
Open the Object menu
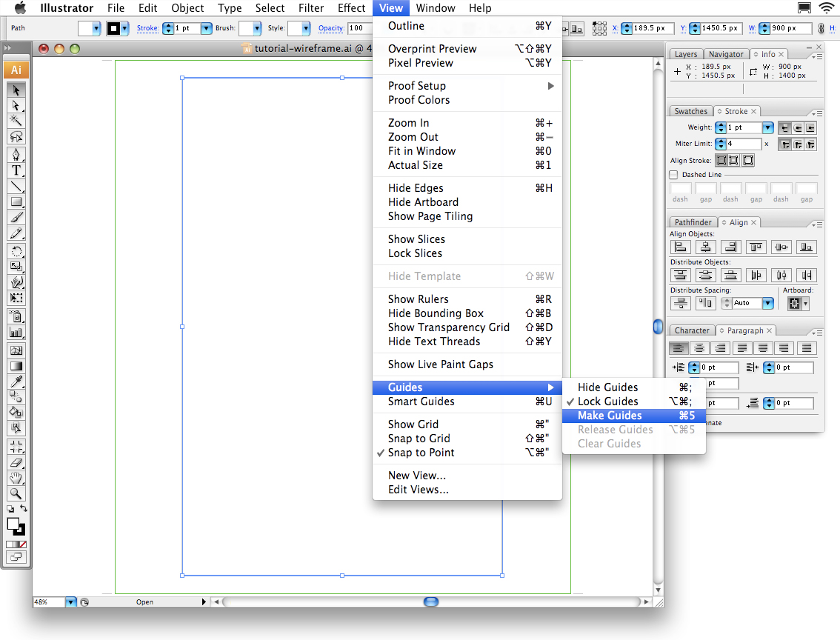pyautogui.click(x=187, y=8)
